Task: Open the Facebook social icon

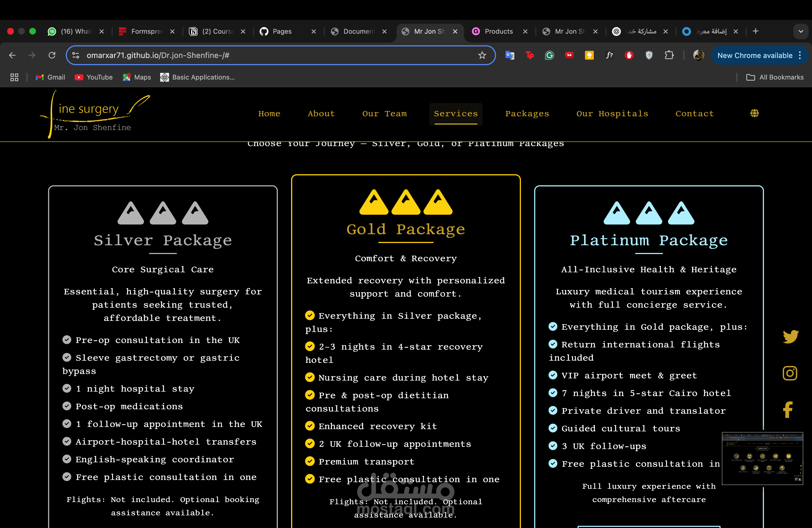Action: tap(788, 410)
